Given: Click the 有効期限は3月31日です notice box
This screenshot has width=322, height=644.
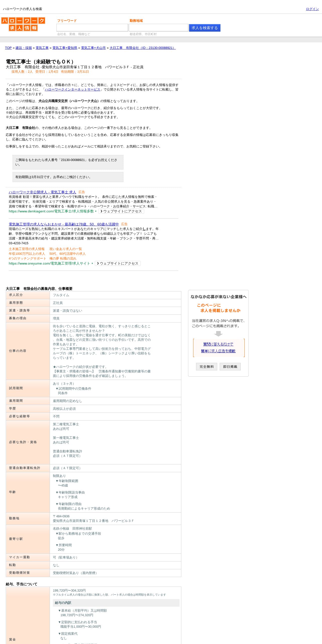Looking at the screenshot, I should point(68,177).
